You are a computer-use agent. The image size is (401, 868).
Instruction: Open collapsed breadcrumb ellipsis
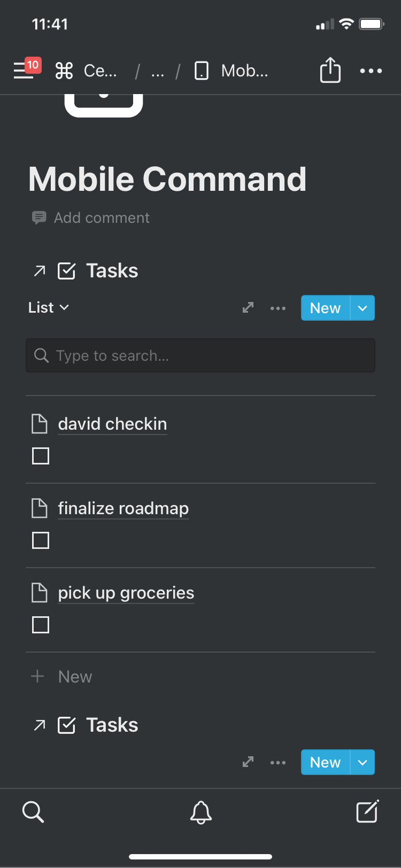[158, 71]
